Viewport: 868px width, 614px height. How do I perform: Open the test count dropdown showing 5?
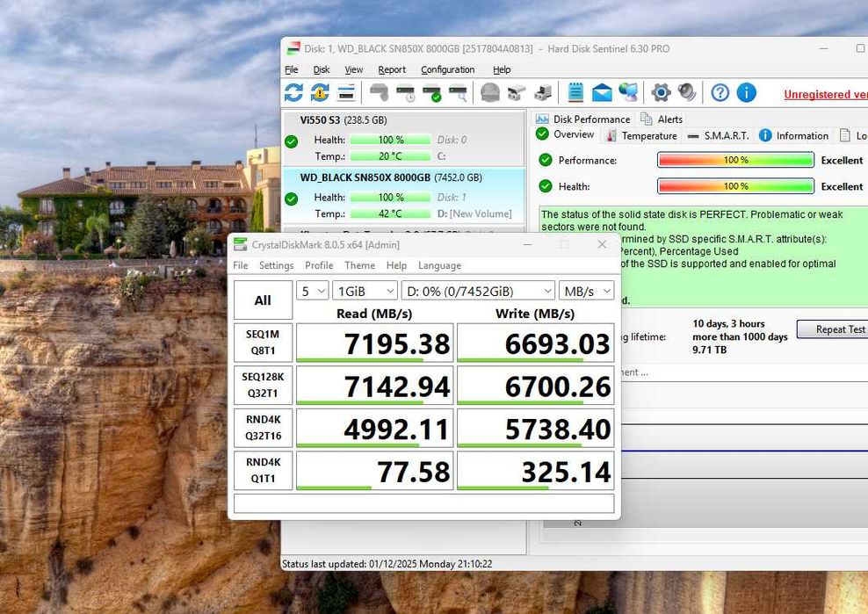pyautogui.click(x=312, y=291)
